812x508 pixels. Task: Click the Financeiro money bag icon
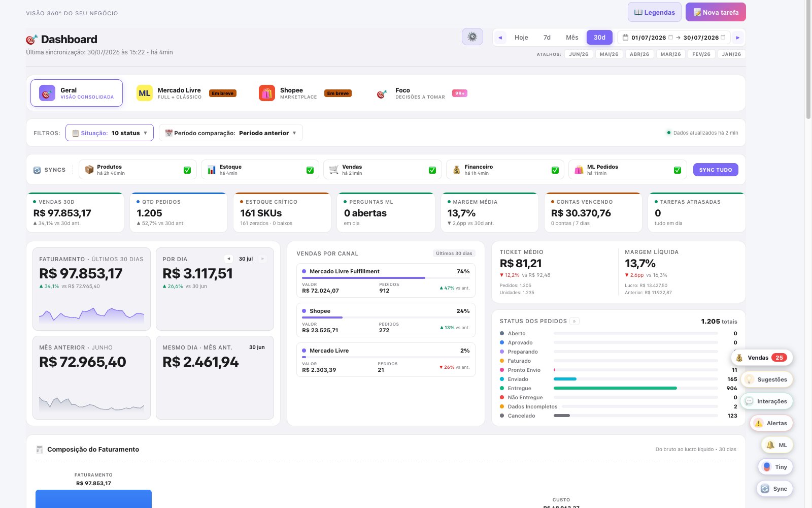point(456,170)
